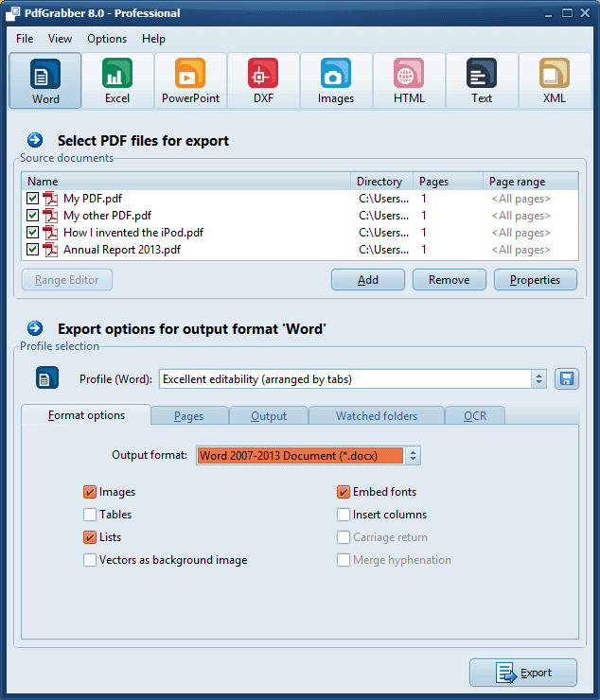Switch to the OCR tab

pos(474,416)
